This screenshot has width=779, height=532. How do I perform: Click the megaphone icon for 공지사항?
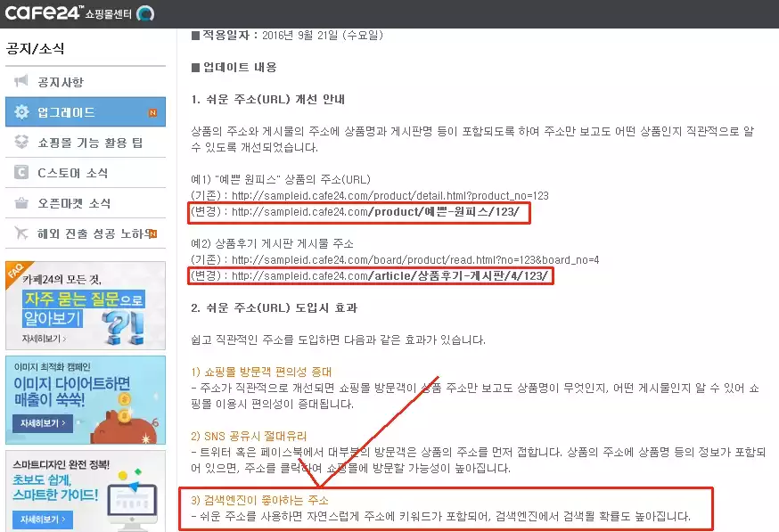pyautogui.click(x=21, y=81)
